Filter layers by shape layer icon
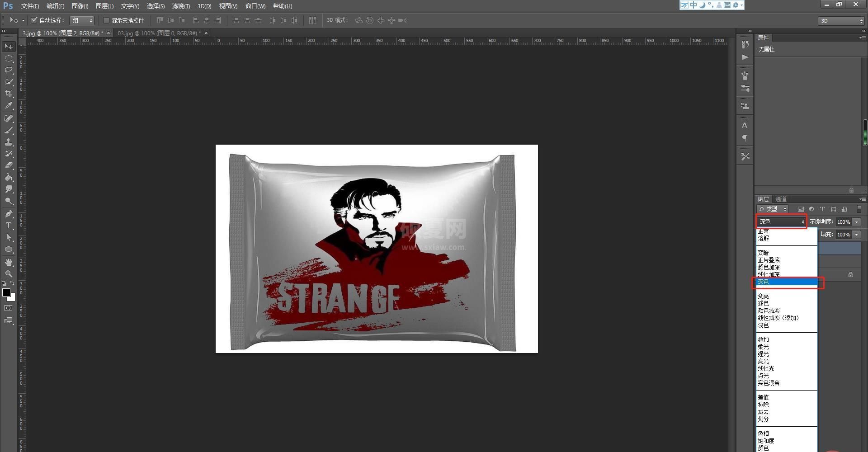Viewport: 868px width, 452px height. click(x=833, y=209)
